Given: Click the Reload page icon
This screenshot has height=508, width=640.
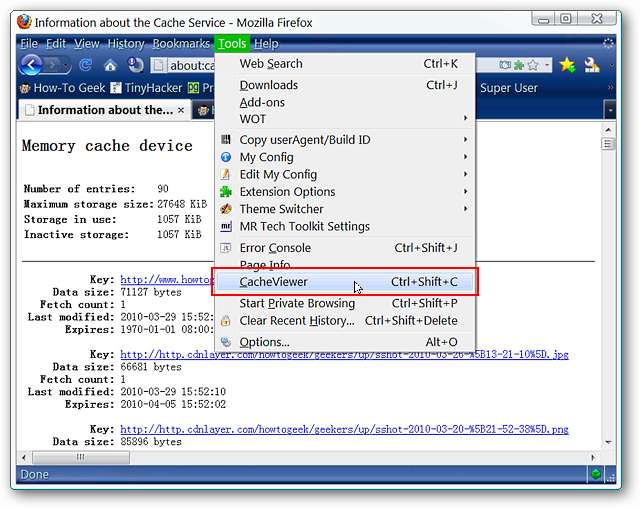Looking at the screenshot, I should click(x=86, y=66).
